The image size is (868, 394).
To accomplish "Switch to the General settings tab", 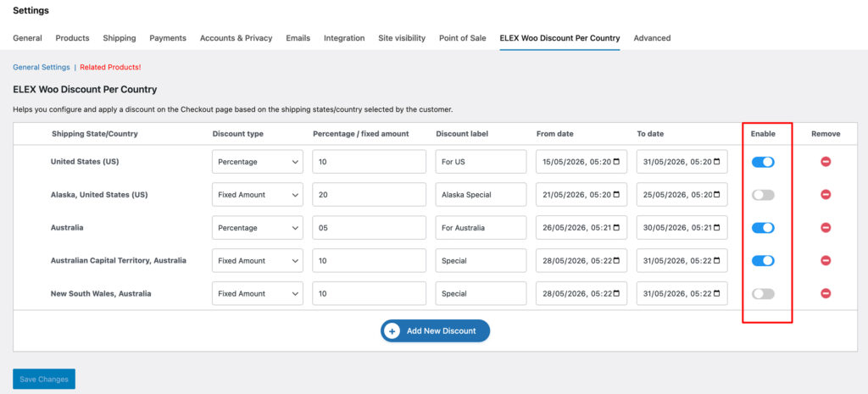I will [x=27, y=38].
